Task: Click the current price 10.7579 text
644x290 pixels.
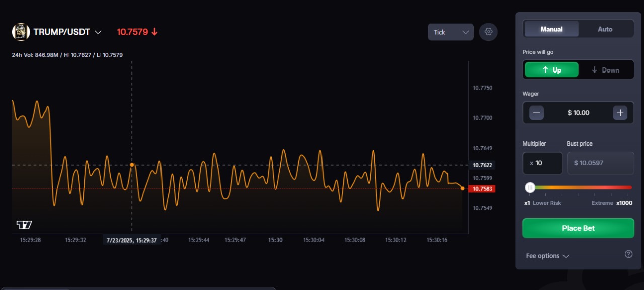Action: pyautogui.click(x=132, y=32)
